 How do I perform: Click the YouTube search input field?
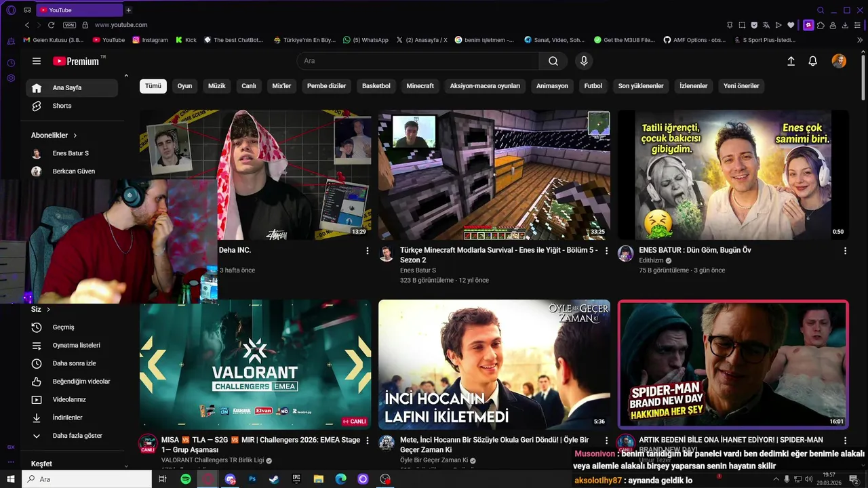click(418, 61)
